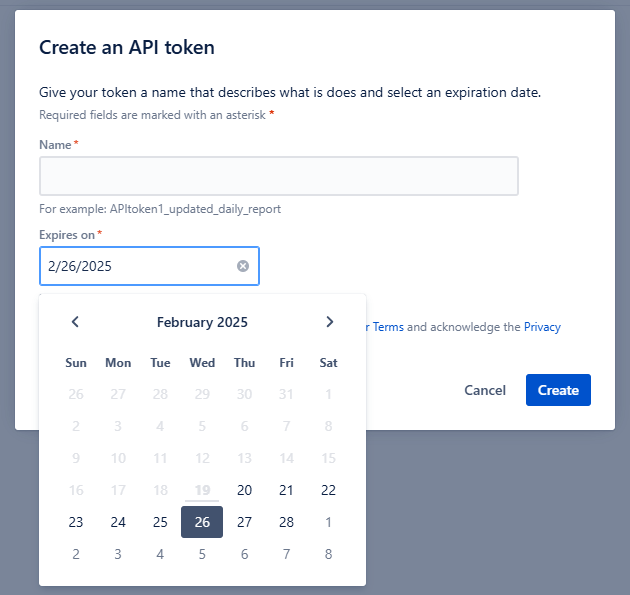Pick February 28 in the calendar
This screenshot has height=595, width=630.
pos(286,522)
